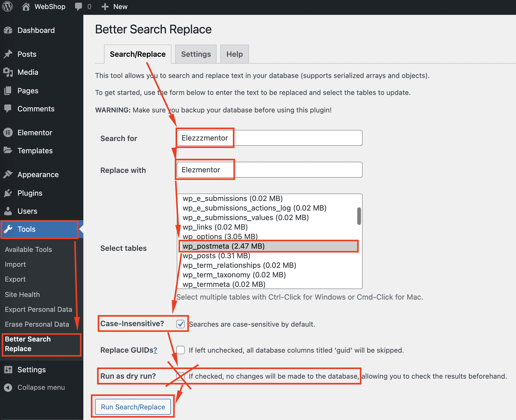Screen dimensions: 516x420
Task: Click the Dashboard gauge icon
Action: click(8, 30)
